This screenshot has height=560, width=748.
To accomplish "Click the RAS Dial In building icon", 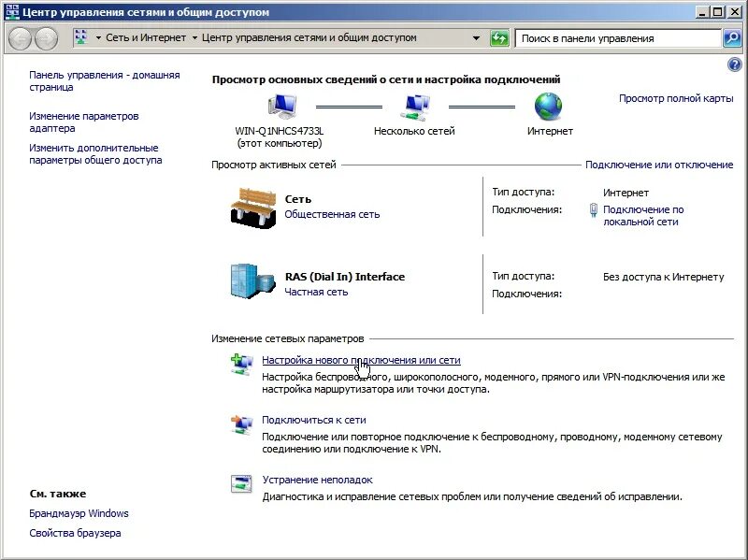I will [252, 281].
